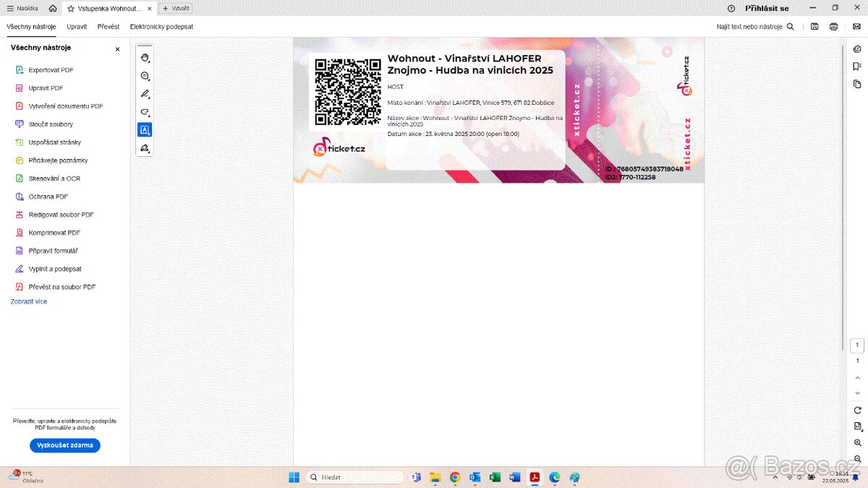Switch to Všechny nástroje tab
Viewport: 868px width, 488px height.
(x=31, y=27)
